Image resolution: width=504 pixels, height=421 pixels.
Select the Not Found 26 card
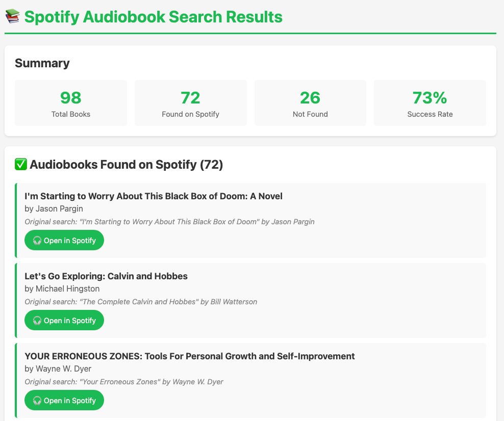pyautogui.click(x=310, y=103)
